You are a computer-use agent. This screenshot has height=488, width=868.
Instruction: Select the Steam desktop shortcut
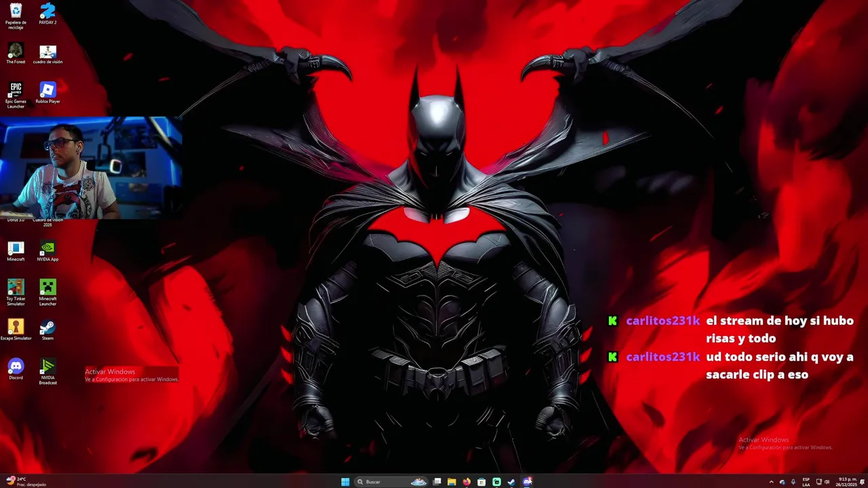click(x=47, y=330)
